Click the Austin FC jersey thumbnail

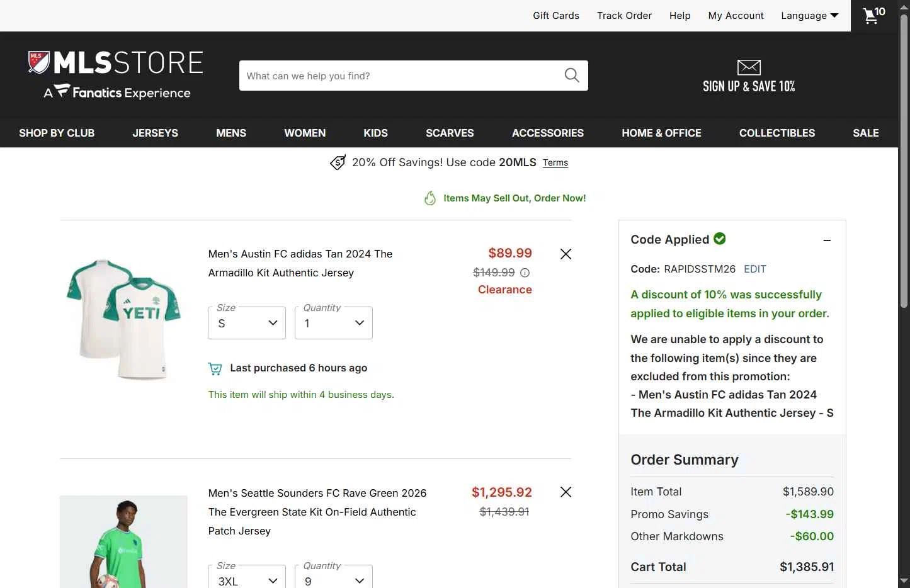click(x=124, y=319)
